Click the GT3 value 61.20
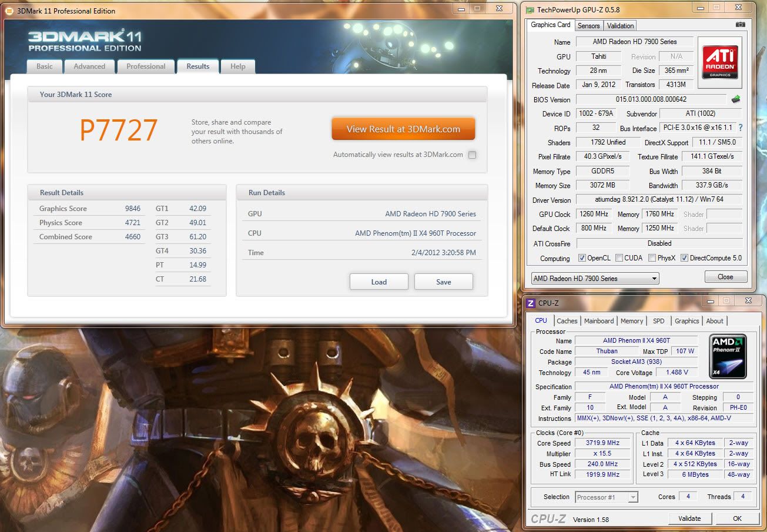 coord(197,237)
